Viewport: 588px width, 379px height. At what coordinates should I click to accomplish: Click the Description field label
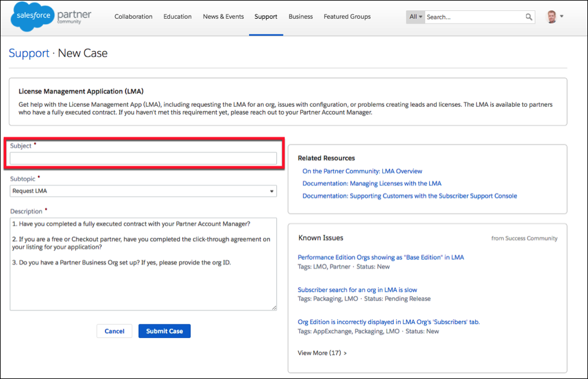27,211
